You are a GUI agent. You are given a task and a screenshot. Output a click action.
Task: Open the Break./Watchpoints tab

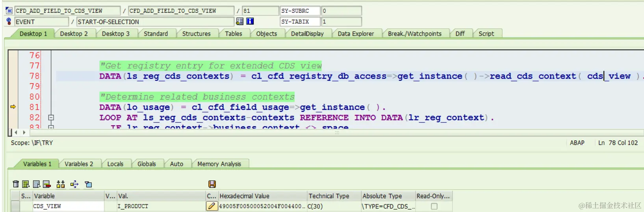(414, 34)
